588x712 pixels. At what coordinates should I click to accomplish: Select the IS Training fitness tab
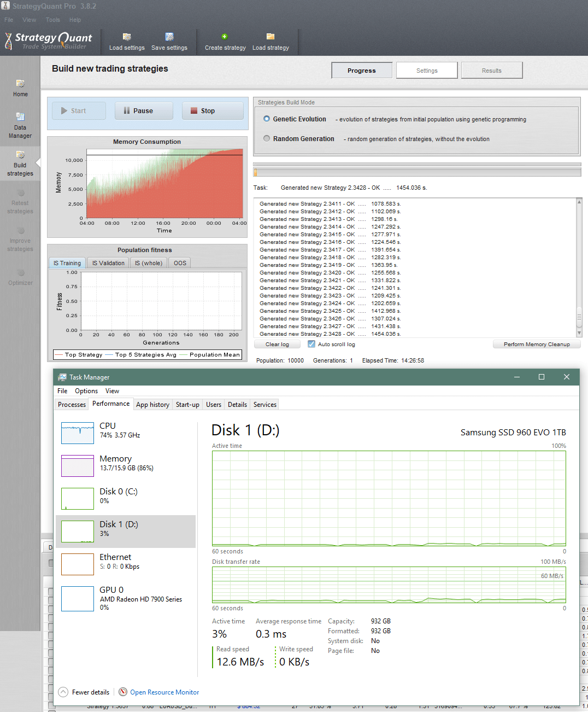click(x=67, y=263)
